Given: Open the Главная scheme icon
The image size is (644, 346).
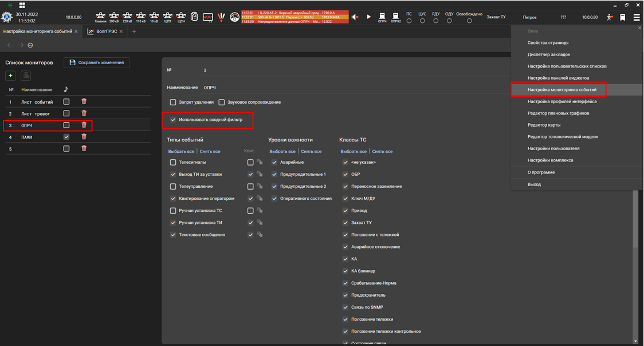Looking at the screenshot, I should tap(100, 16).
